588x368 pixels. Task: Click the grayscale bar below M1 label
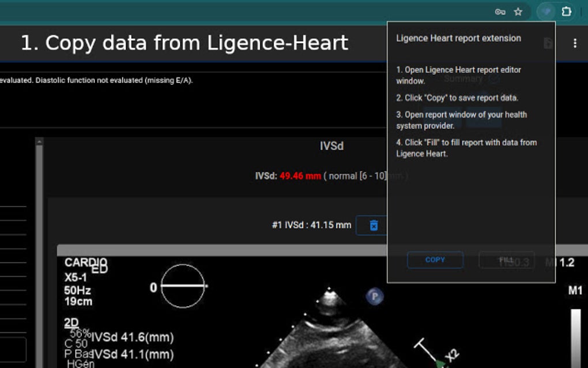tap(576, 337)
